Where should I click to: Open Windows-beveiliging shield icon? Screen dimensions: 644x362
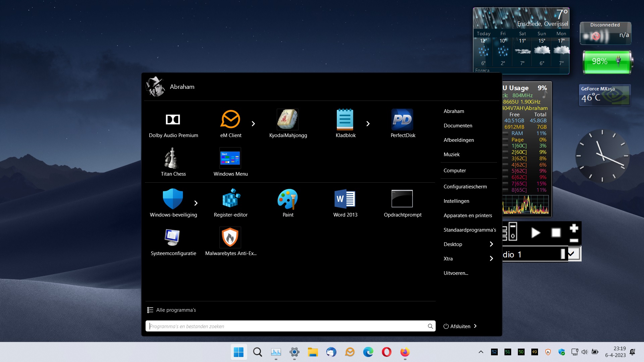(x=173, y=199)
